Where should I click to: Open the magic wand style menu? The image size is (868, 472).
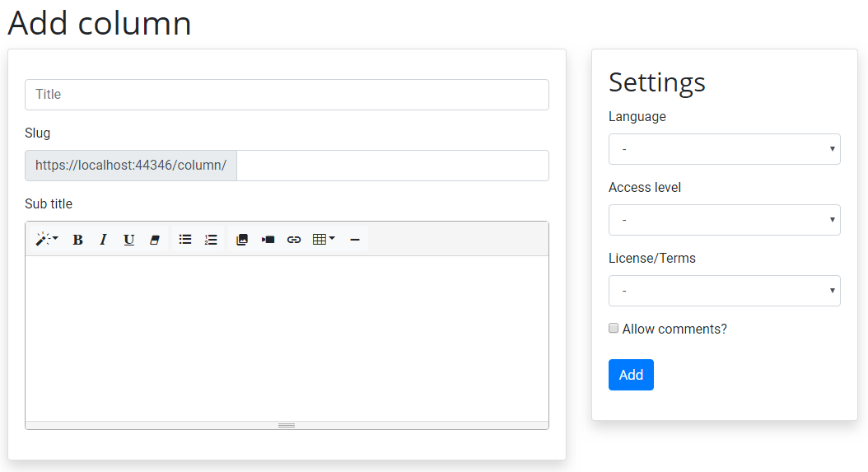point(47,240)
